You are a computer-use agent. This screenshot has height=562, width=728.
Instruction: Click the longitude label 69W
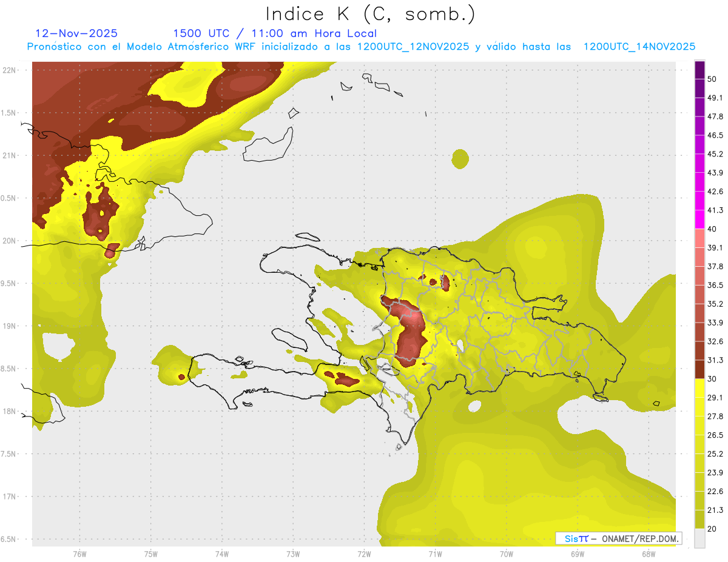(577, 554)
